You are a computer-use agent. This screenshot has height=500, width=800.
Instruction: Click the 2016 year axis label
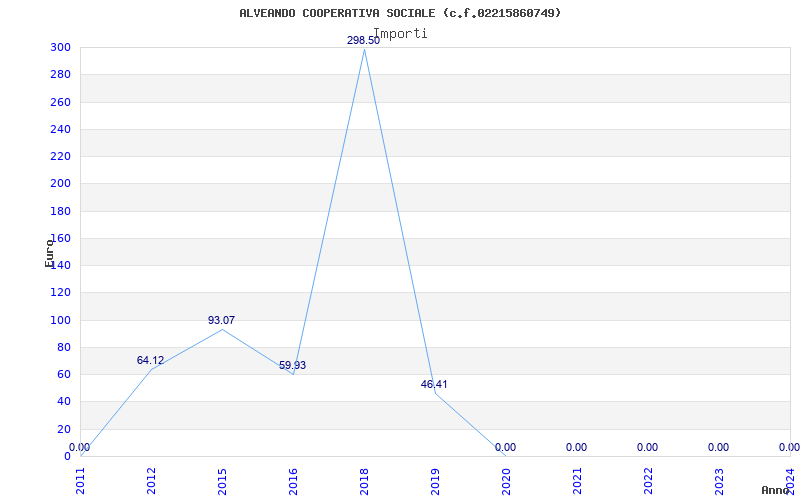click(x=293, y=481)
